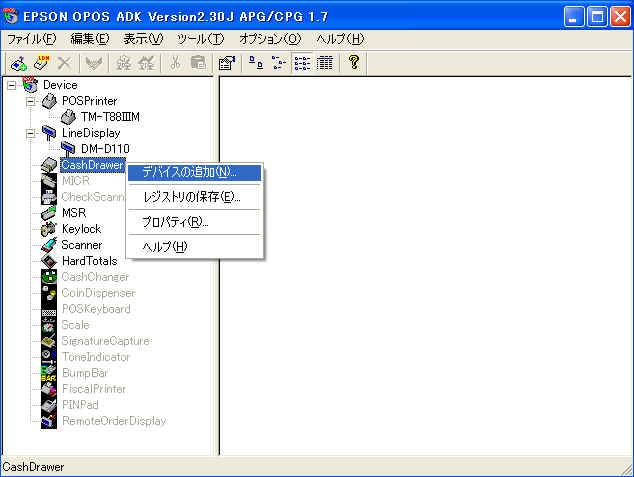Click the DM-D110 display icon
Viewport: 634px width, 477px height.
[x=68, y=149]
